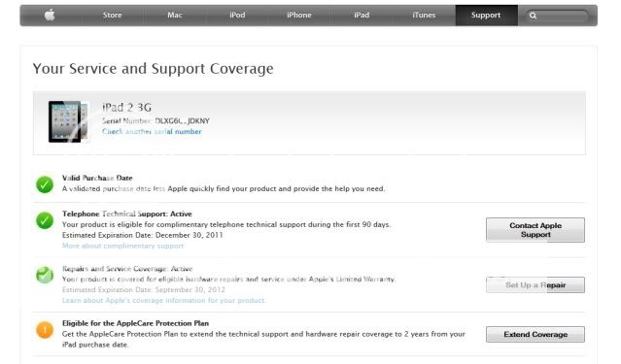Open Learn about Apple's coverage information link

(163, 300)
